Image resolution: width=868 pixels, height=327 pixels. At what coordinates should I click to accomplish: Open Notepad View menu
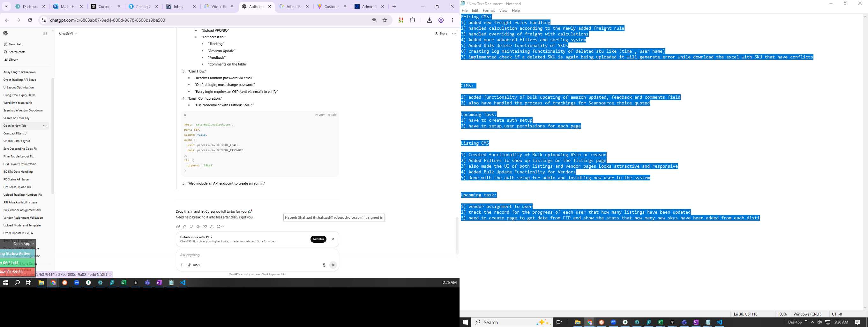pos(503,11)
